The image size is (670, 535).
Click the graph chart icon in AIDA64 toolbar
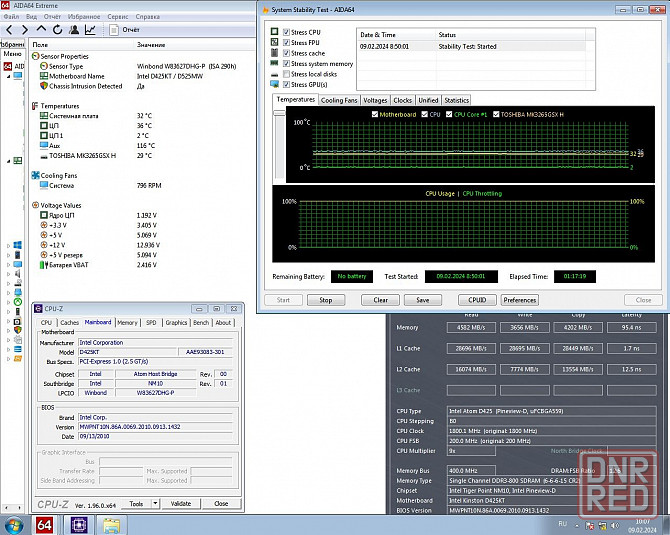(x=90, y=30)
